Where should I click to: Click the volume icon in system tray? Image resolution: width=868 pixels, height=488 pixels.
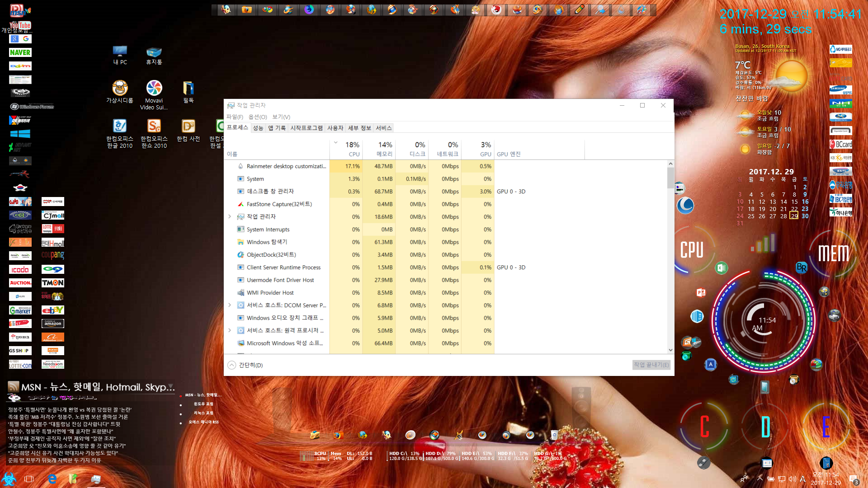pos(792,479)
